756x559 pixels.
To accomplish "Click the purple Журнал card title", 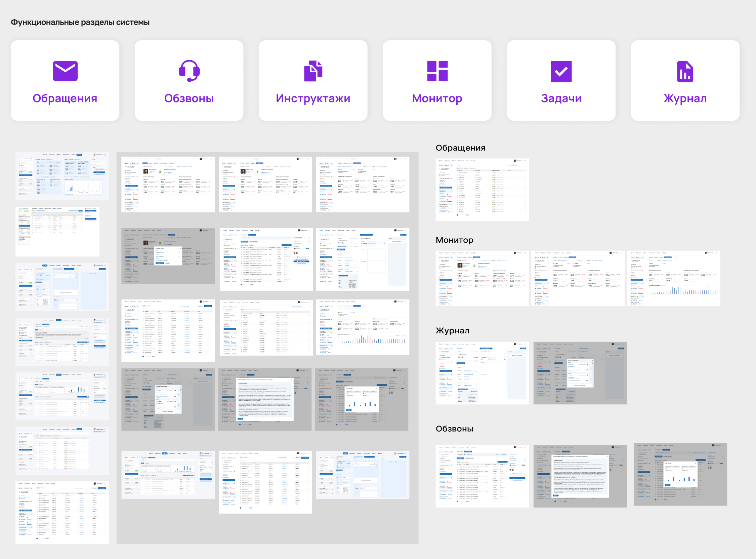I will [x=685, y=98].
